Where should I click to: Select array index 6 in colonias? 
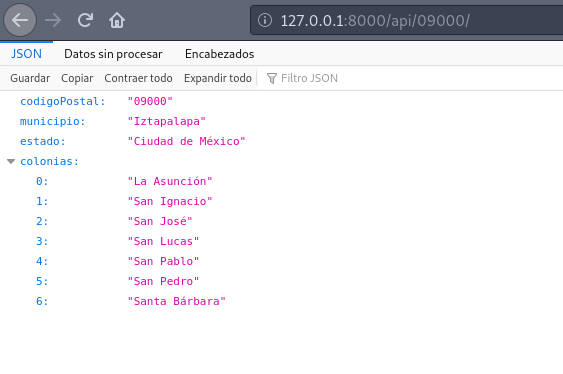[42, 301]
